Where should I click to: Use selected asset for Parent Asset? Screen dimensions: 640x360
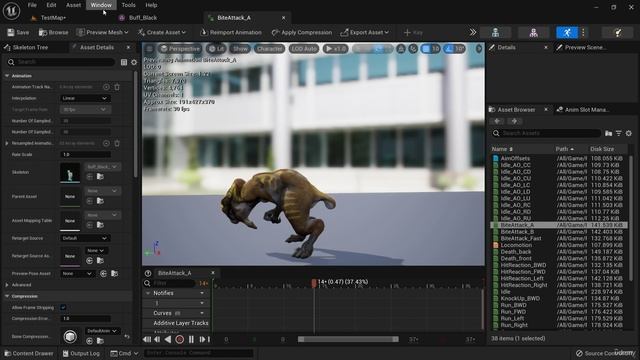click(90, 201)
